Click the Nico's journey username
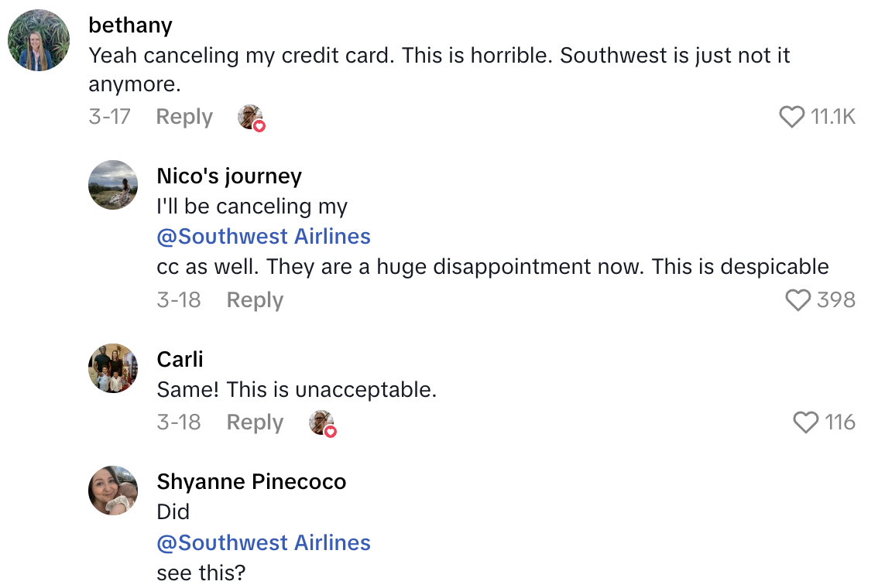 pos(229,176)
